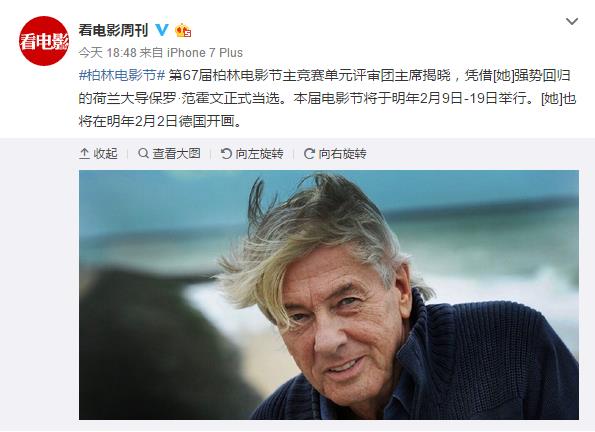Click the clockwise rotate icon
The image size is (595, 432).
point(309,153)
